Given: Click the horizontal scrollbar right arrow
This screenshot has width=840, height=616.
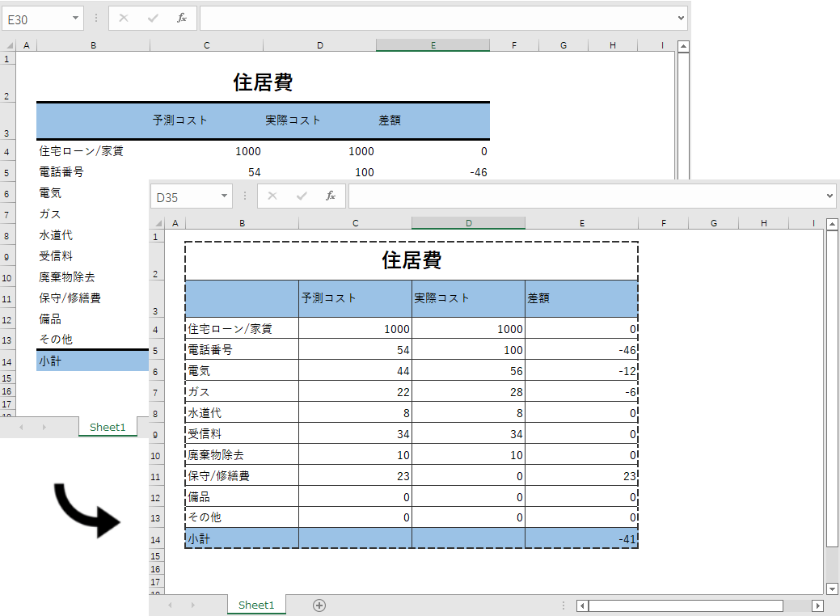Looking at the screenshot, I should [817, 605].
